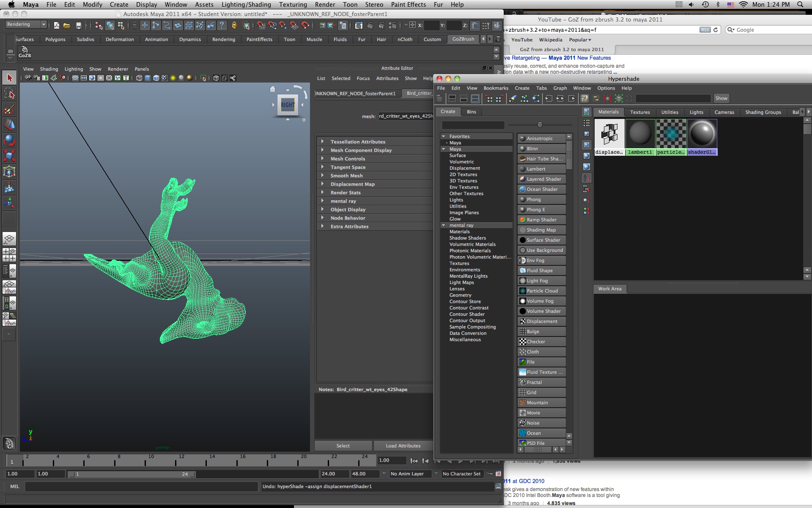Select the Save Scene icon in the toolbar
The height and width of the screenshot is (508, 812).
coord(79,25)
